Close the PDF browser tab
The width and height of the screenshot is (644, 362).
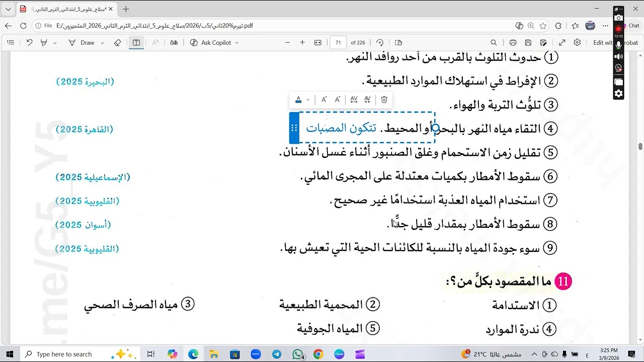(111, 9)
